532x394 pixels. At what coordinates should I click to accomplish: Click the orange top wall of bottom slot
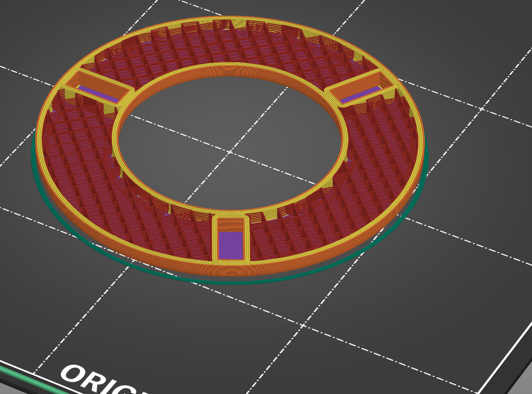231,224
